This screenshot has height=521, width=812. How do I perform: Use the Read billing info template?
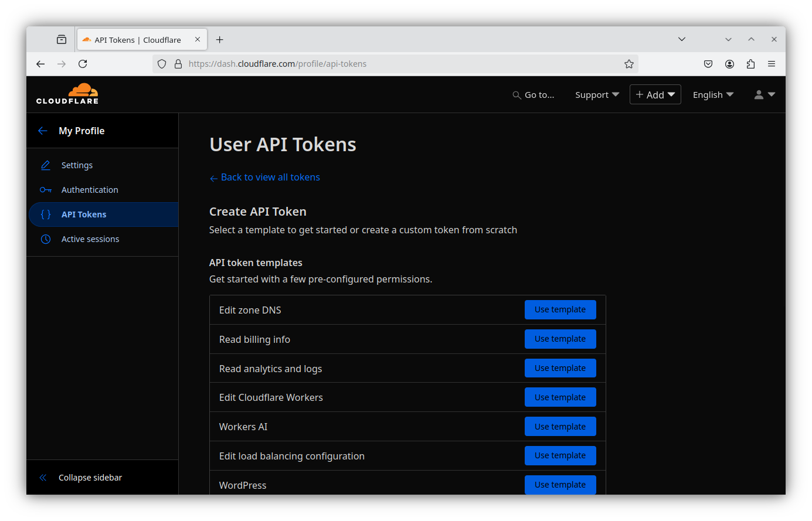click(560, 339)
